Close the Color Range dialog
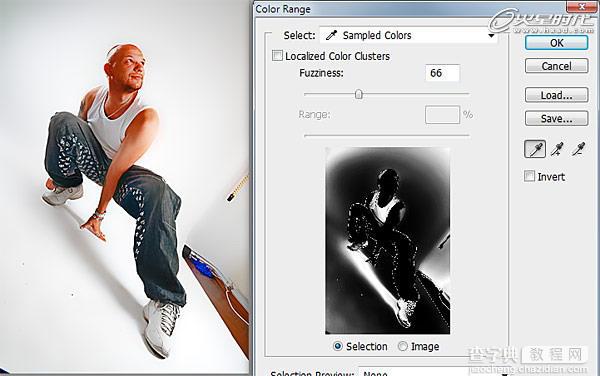600x376 pixels. click(581, 6)
